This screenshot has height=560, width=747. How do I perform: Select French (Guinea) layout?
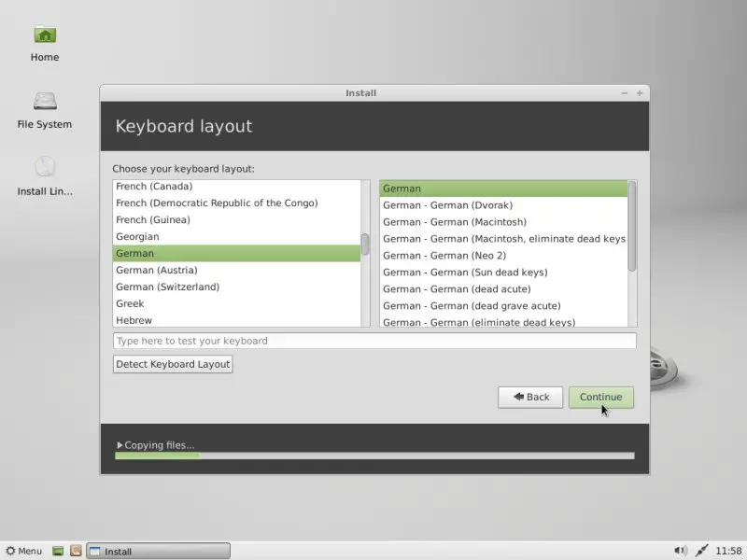(237, 219)
